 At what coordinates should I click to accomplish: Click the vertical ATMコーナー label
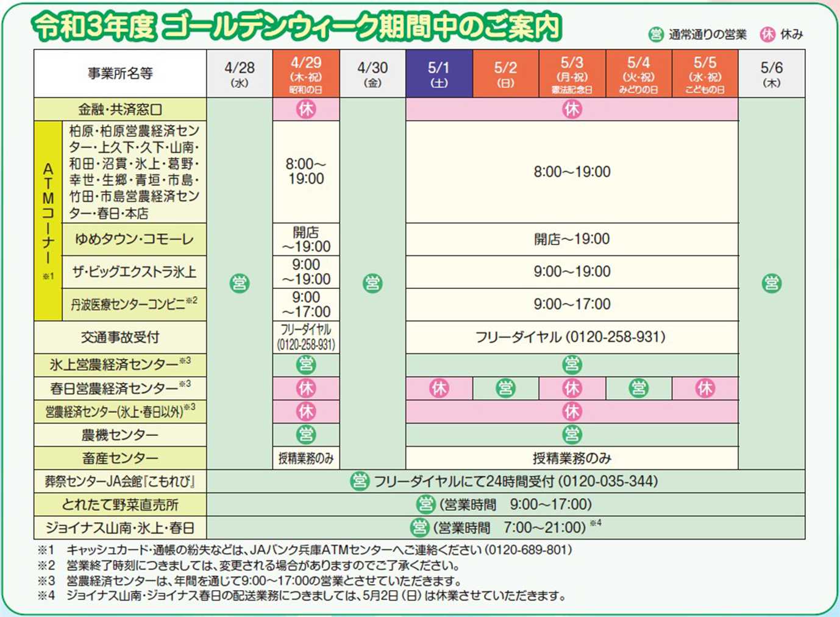[48, 221]
